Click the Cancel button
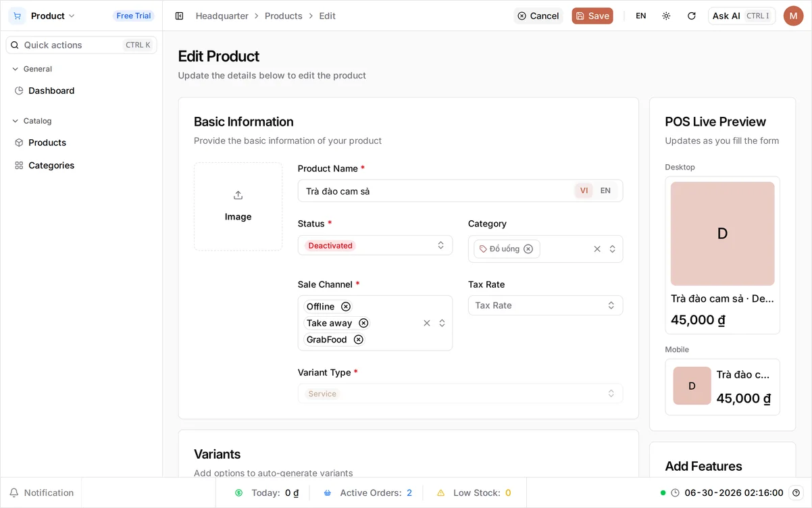This screenshot has height=508, width=812. point(538,16)
